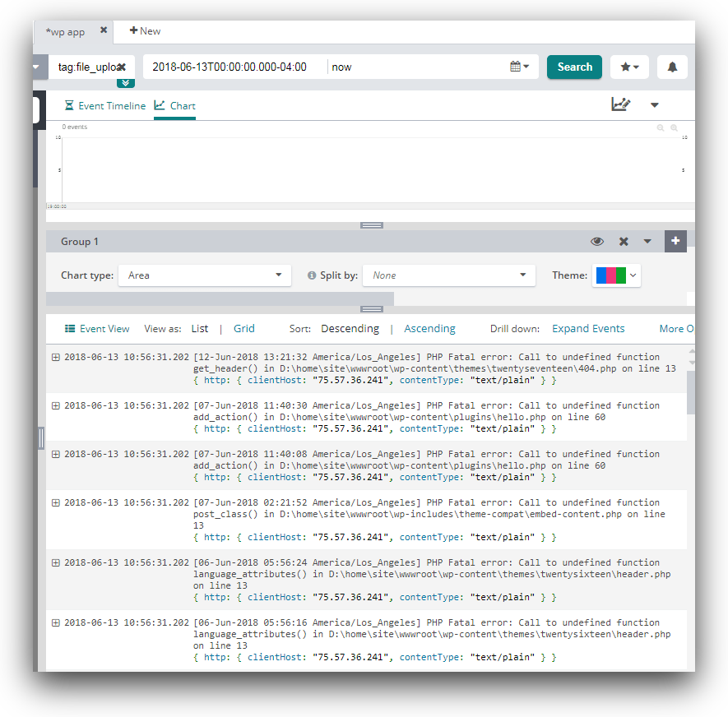The image size is (728, 717).
Task: Expand the first log event row
Action: [x=56, y=358]
